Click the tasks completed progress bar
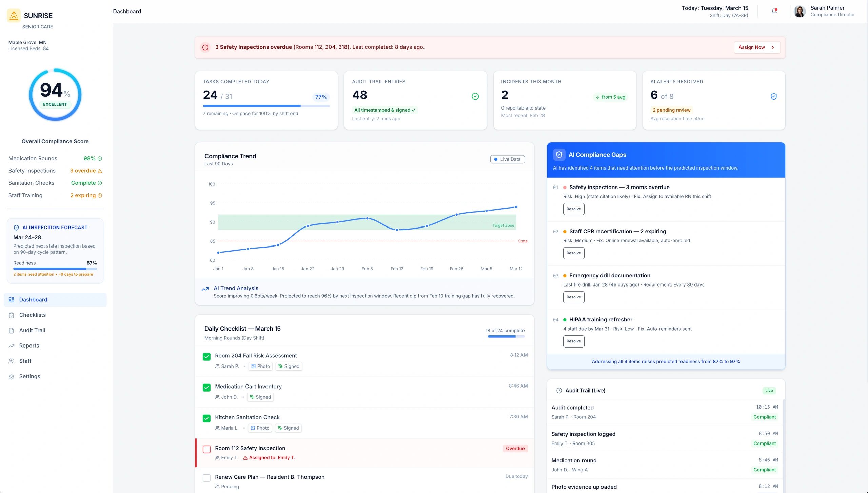This screenshot has width=868, height=493. coord(266,106)
